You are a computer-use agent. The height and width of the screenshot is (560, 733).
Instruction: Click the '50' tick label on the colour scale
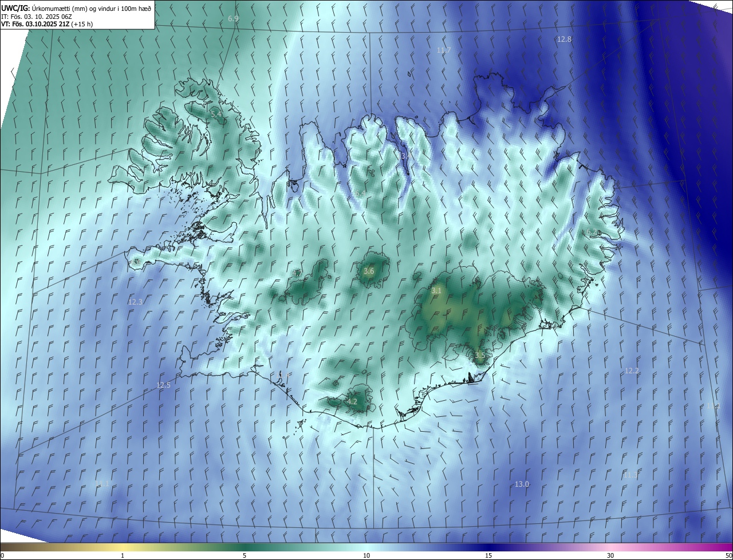pyautogui.click(x=728, y=556)
